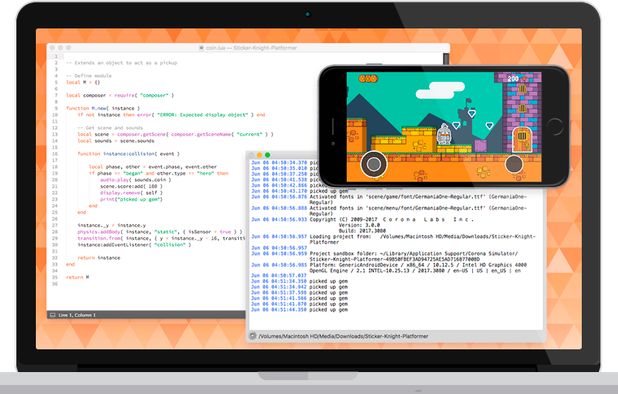Click the last 'picked up gem' log entry
618x394 pixels.
pyautogui.click(x=300, y=310)
